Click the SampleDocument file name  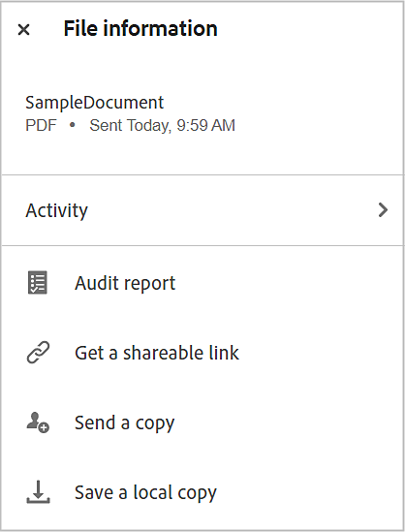click(x=95, y=103)
